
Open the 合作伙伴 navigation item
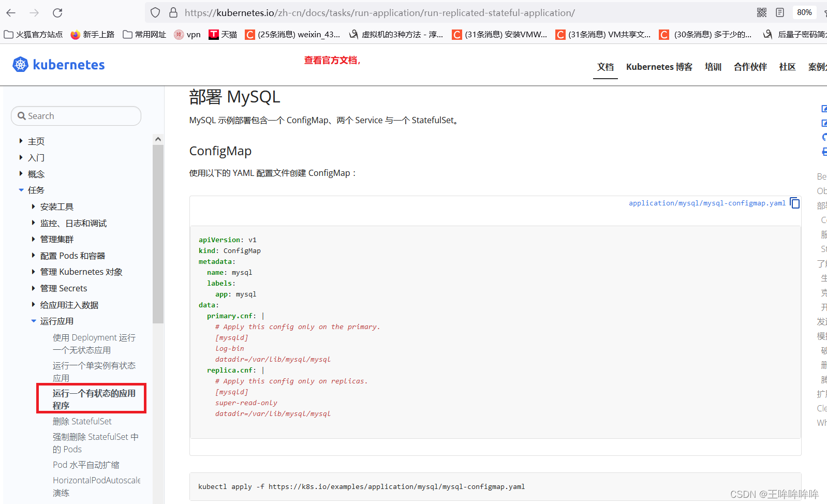[750, 67]
